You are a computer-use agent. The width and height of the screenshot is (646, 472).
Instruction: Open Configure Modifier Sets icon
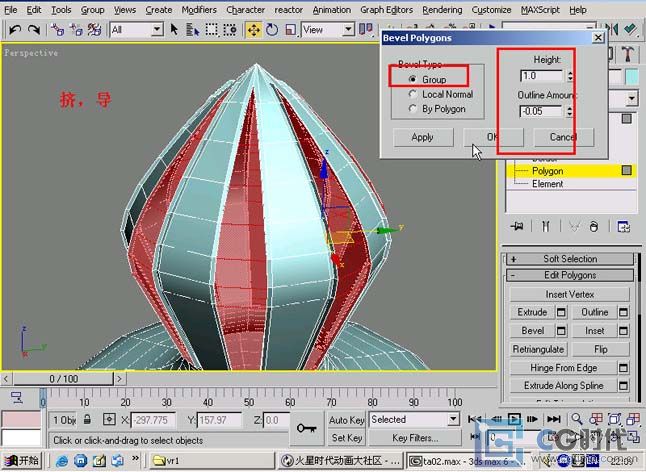623,227
